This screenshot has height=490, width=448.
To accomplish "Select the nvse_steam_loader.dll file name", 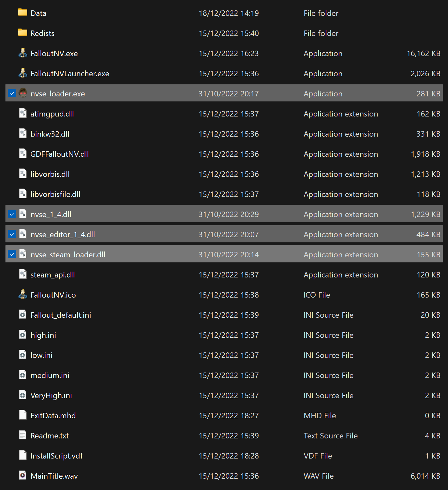I will [x=68, y=255].
